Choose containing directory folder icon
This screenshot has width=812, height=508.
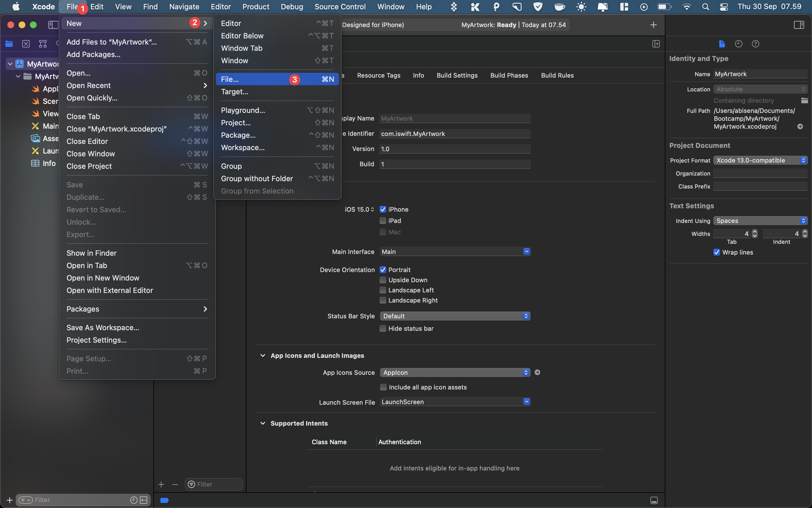click(804, 100)
